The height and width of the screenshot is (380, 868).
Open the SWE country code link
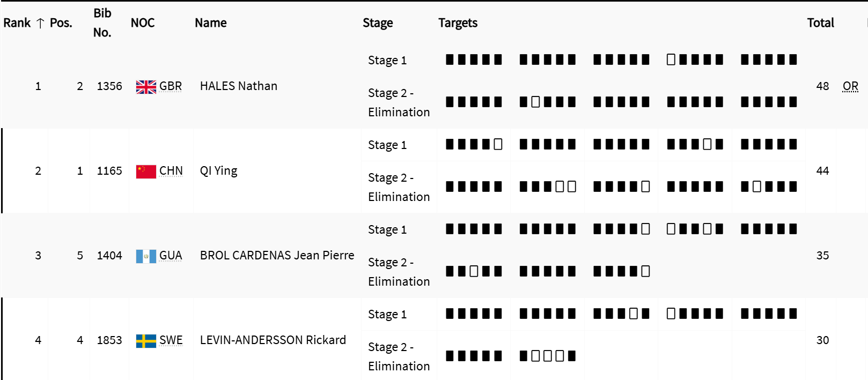(x=171, y=340)
